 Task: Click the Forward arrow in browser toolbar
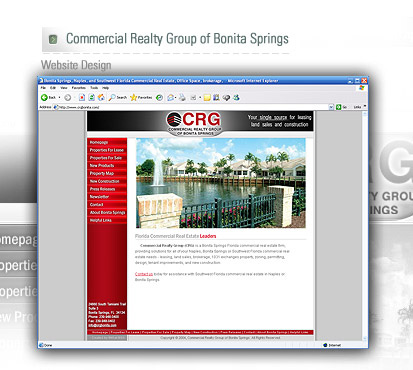click(68, 97)
